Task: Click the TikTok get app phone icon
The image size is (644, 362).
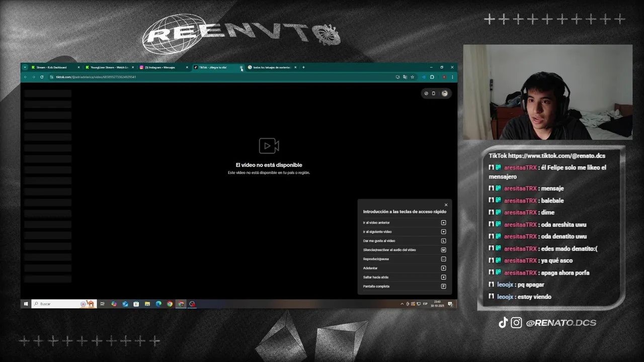Action: point(434,94)
